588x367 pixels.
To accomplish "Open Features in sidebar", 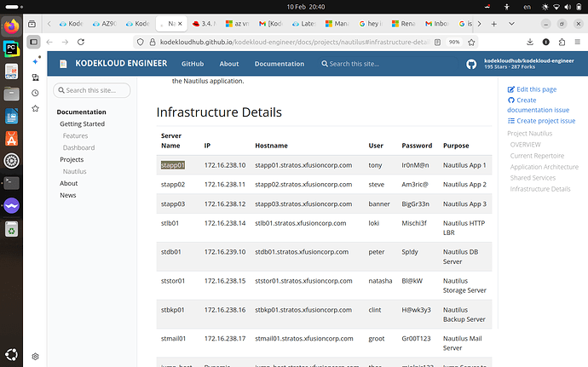I will point(75,136).
